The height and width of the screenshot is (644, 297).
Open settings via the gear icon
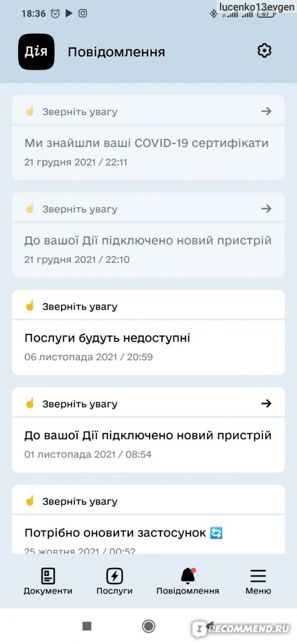264,51
